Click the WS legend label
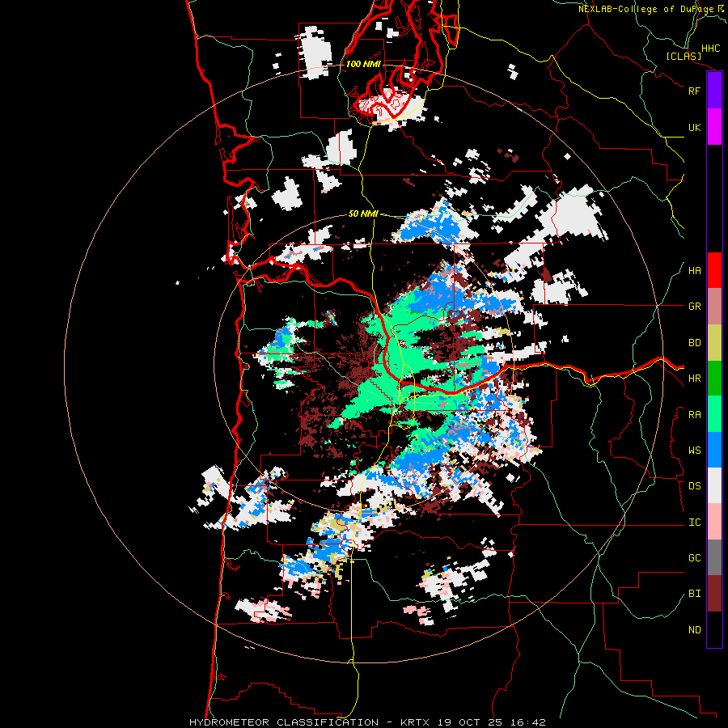This screenshot has height=728, width=728. (x=694, y=451)
